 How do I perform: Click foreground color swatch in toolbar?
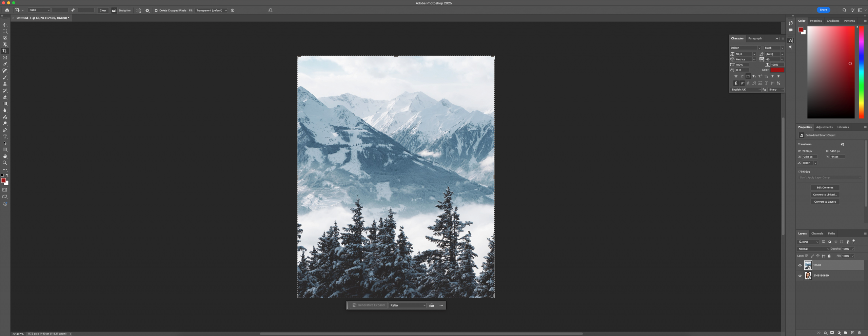click(3, 181)
